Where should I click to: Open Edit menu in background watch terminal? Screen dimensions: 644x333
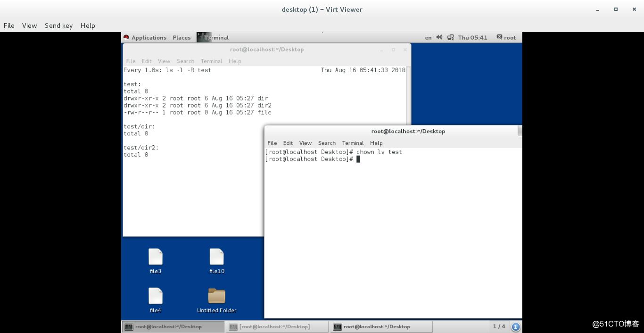(147, 61)
